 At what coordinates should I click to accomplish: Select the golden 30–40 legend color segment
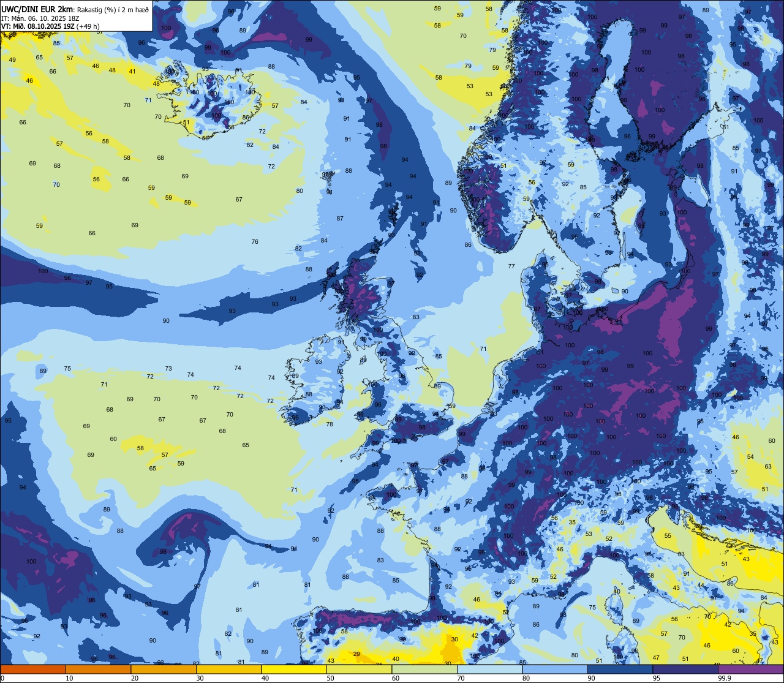[228, 669]
